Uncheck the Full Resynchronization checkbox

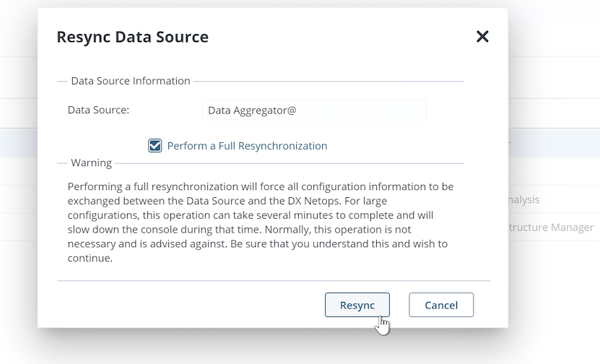[155, 146]
